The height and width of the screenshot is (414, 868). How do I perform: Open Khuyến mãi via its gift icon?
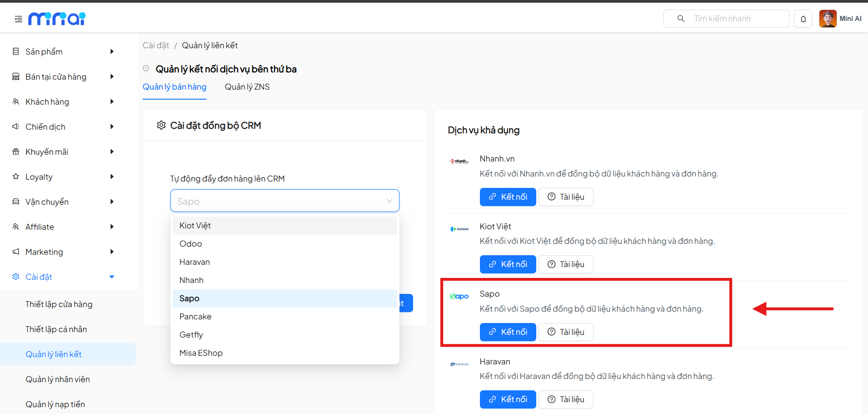pos(15,151)
